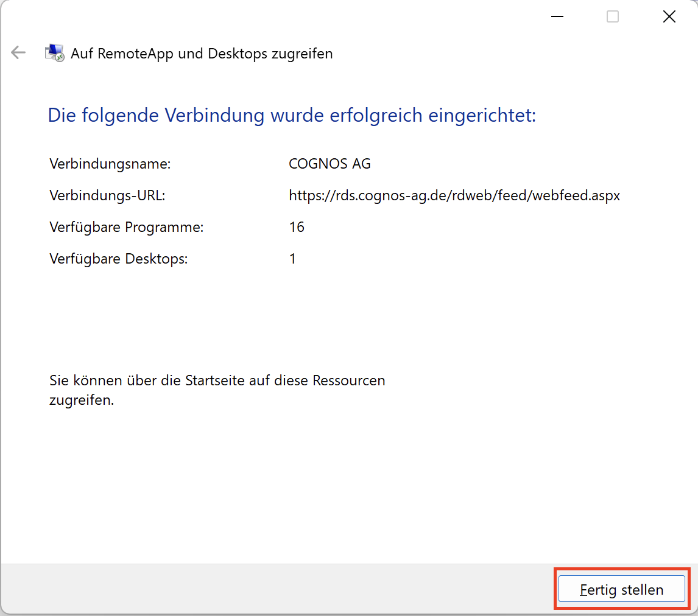Click the back arrow in the header
This screenshot has height=616, width=698.
[18, 53]
